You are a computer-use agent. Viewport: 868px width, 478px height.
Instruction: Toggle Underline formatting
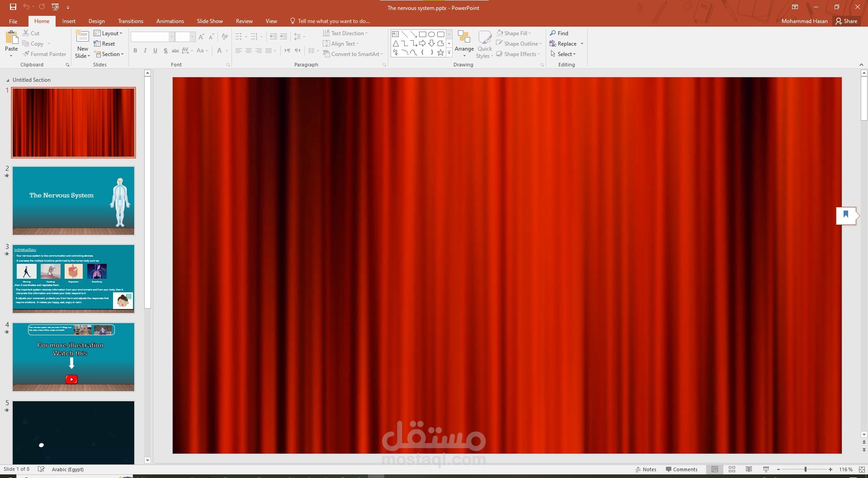(155, 51)
